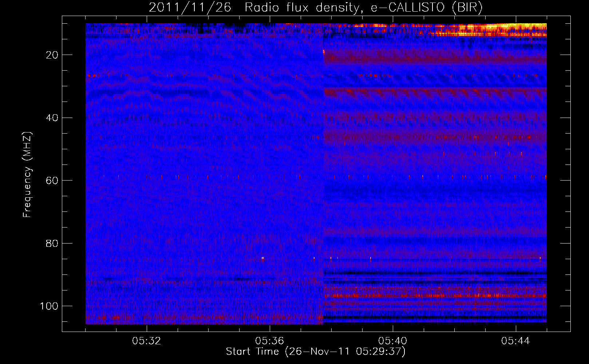Click the plot title '2011/11/26 Radio flux density, e-CALLISTO (BIR)'

coord(316,7)
